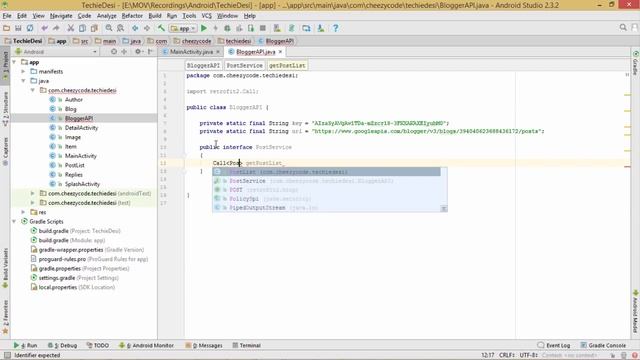Screen dimensions: 640x360
Task: Click Sync Project with Gradle icon
Action: pos(291,28)
